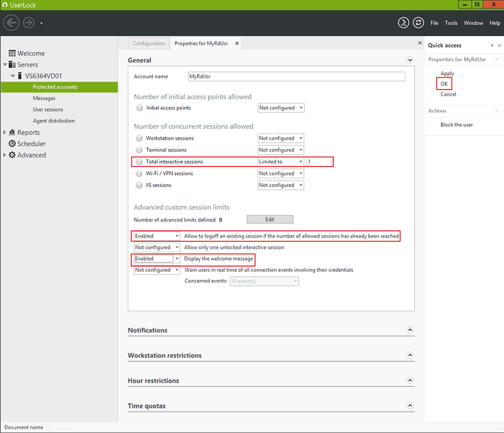Click the Advanced gear icon
504x433 pixels.
pos(12,155)
